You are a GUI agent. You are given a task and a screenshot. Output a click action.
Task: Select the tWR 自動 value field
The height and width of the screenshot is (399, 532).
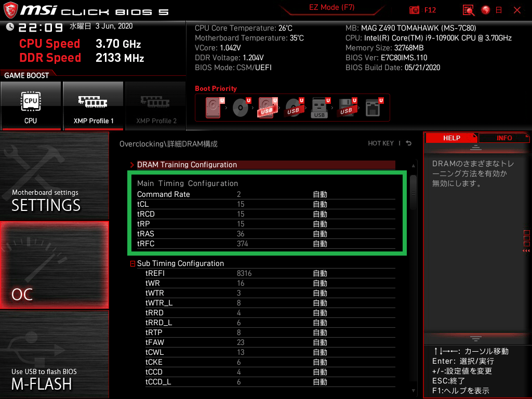(320, 283)
